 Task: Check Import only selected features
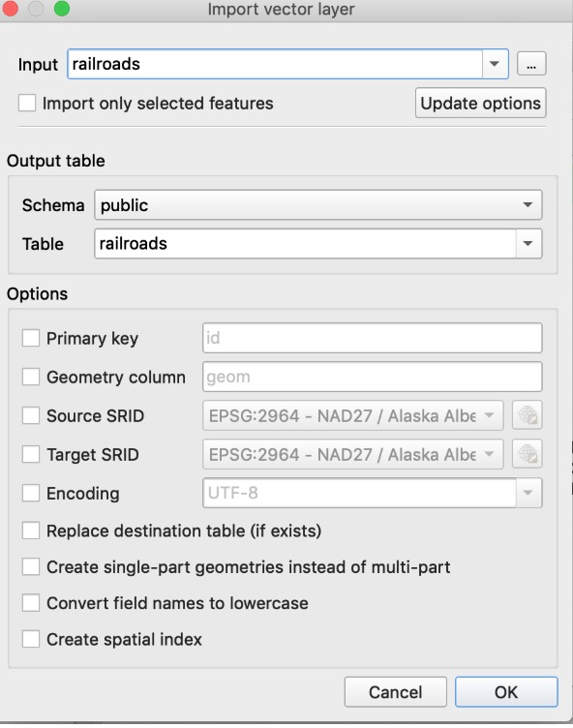27,103
